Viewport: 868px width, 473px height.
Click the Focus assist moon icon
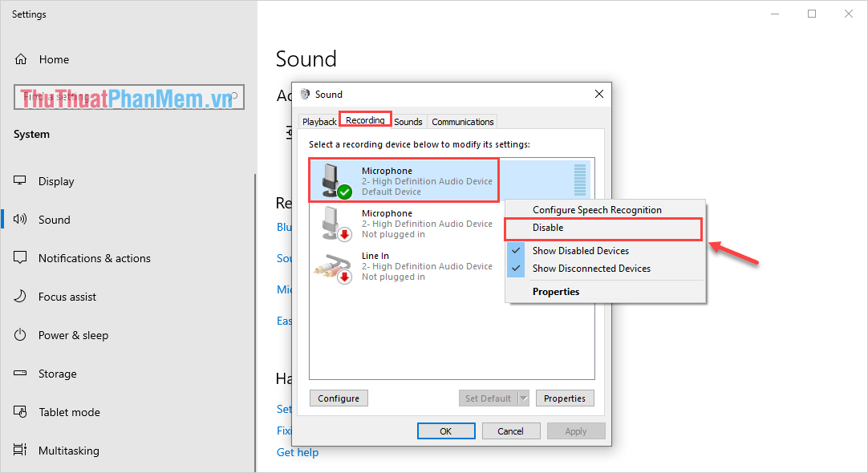point(19,297)
